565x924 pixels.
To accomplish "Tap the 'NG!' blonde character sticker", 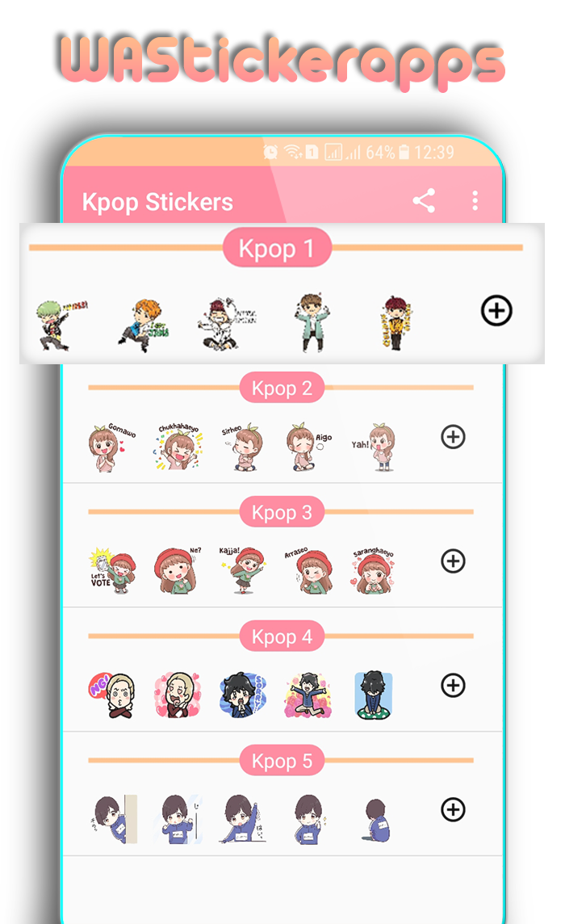I will pos(112,695).
